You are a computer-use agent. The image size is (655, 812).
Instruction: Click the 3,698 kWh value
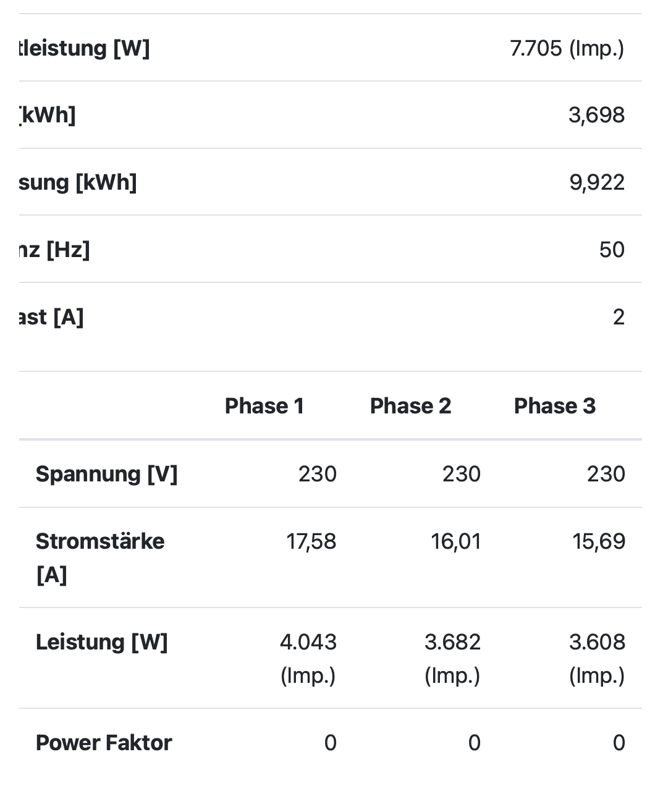click(x=596, y=115)
